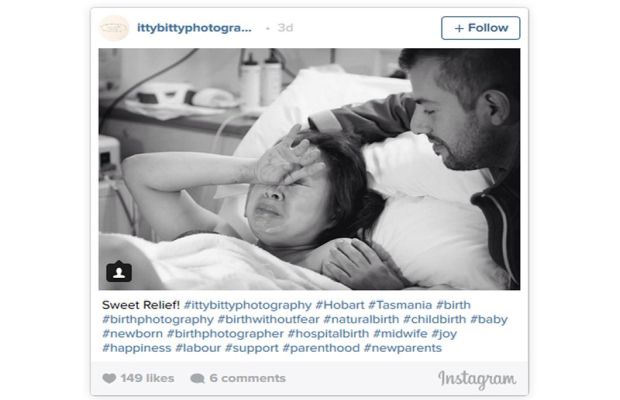Viewport: 620px width, 400px height.
Task: Open the black and white birth photo
Action: click(x=309, y=169)
